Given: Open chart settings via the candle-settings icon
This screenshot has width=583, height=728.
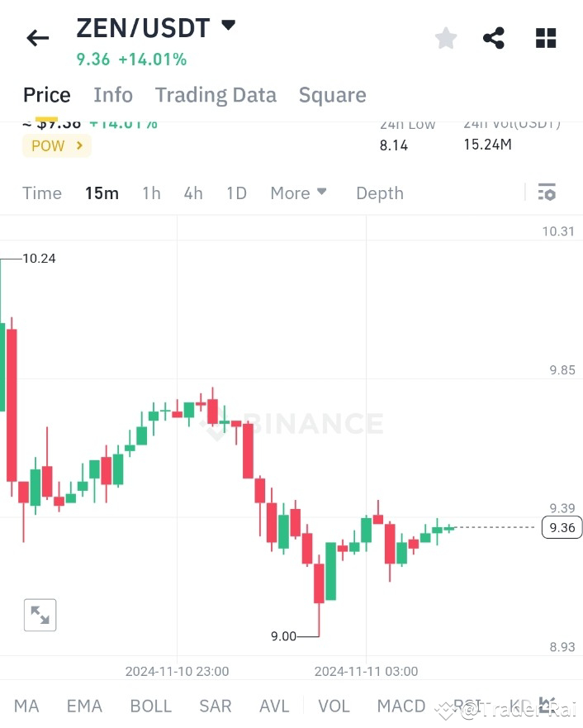Looking at the screenshot, I should click(547, 192).
